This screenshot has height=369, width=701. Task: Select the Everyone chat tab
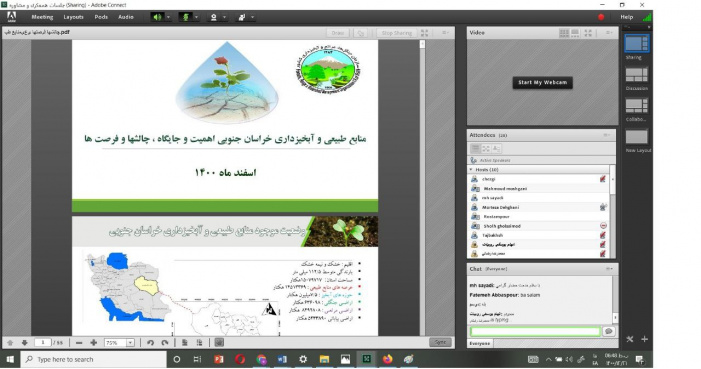[480, 344]
